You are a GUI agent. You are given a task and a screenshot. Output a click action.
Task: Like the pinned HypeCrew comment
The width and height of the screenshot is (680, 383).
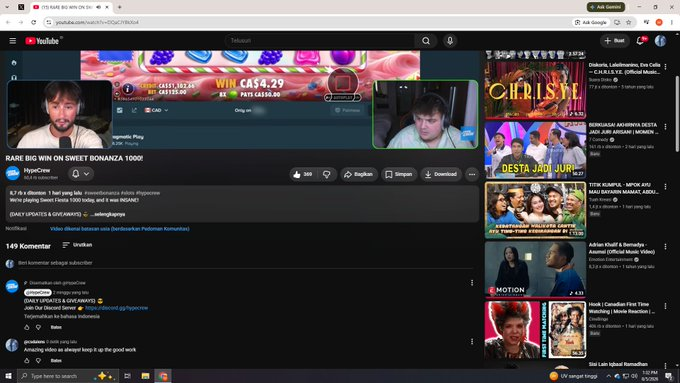point(27,327)
